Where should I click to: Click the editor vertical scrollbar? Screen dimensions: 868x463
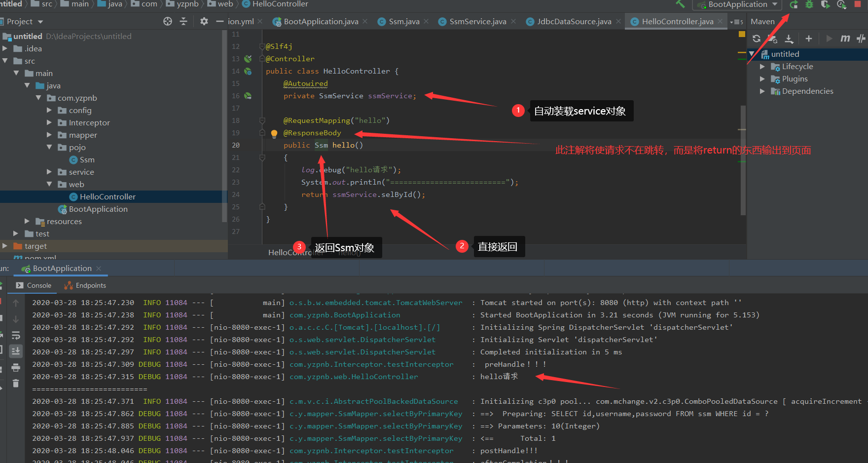click(x=743, y=160)
